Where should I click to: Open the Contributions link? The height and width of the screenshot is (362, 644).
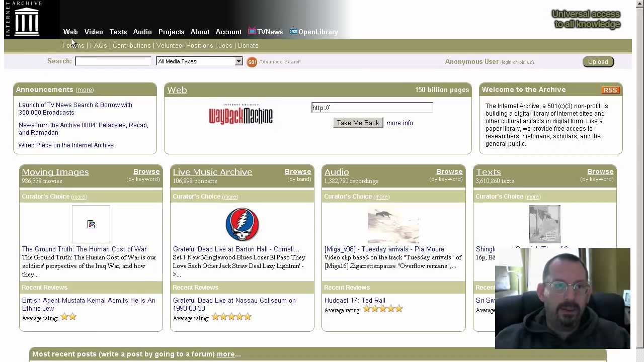point(132,45)
